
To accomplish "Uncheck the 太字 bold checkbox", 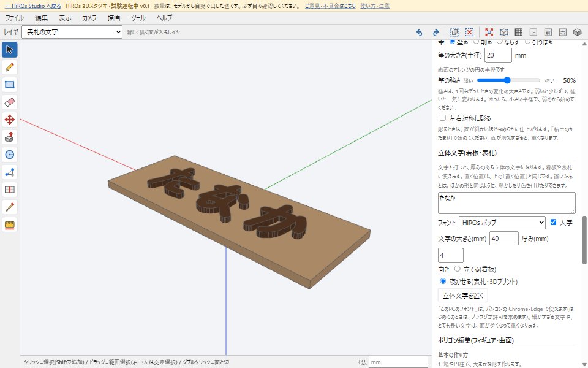I will click(553, 222).
